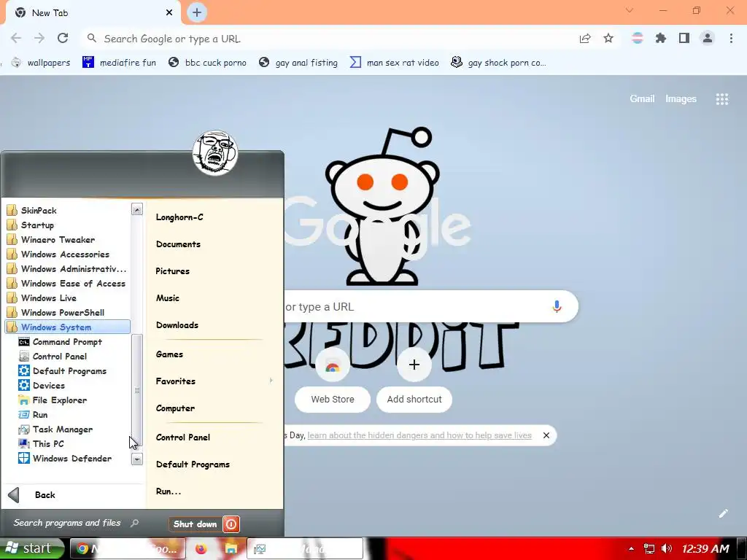Click the striped flag extension icon
Viewport: 747px width, 560px height.
[x=637, y=39]
